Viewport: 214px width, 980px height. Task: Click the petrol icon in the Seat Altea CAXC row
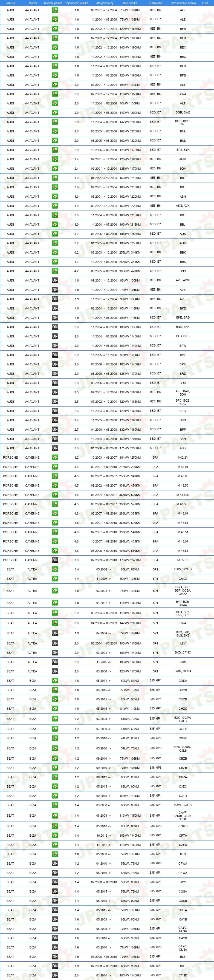[x=55, y=579]
